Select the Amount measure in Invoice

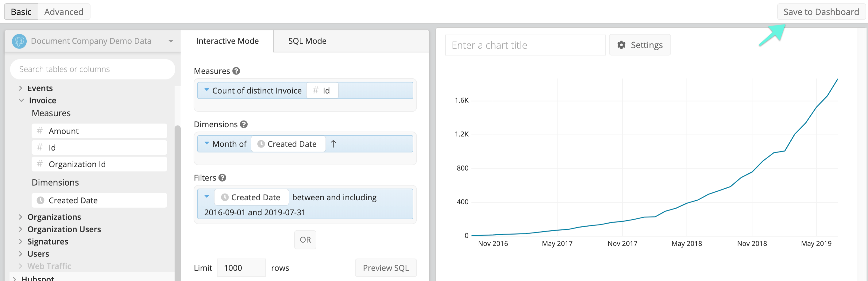click(x=99, y=131)
